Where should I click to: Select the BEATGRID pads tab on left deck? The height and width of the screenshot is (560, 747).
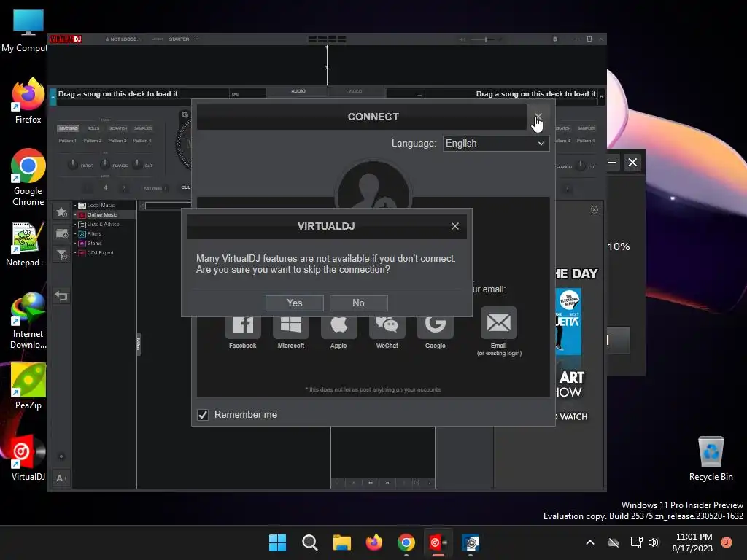(x=68, y=128)
